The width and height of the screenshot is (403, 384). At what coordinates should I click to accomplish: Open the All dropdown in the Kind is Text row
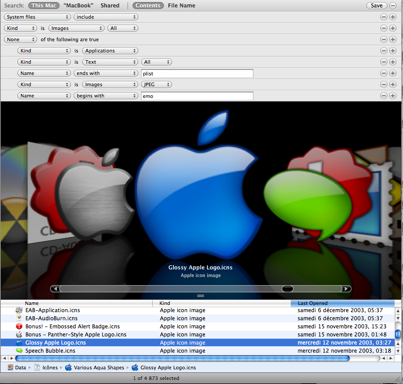pyautogui.click(x=156, y=62)
